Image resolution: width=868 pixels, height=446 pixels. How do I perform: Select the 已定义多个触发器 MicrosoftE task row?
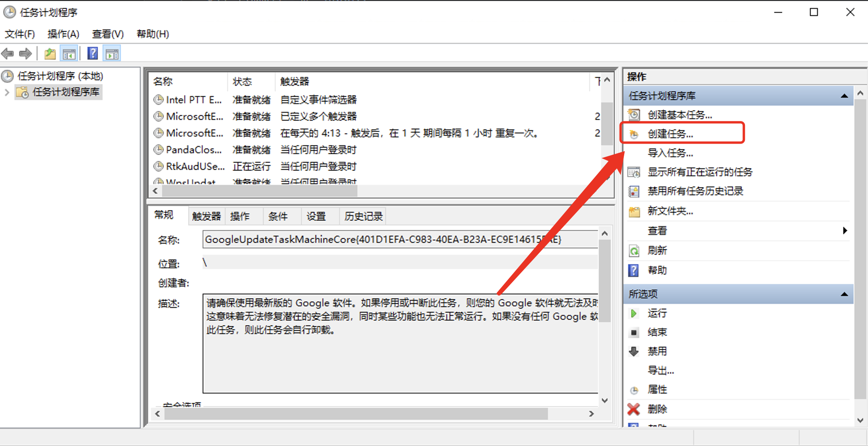[x=376, y=116]
